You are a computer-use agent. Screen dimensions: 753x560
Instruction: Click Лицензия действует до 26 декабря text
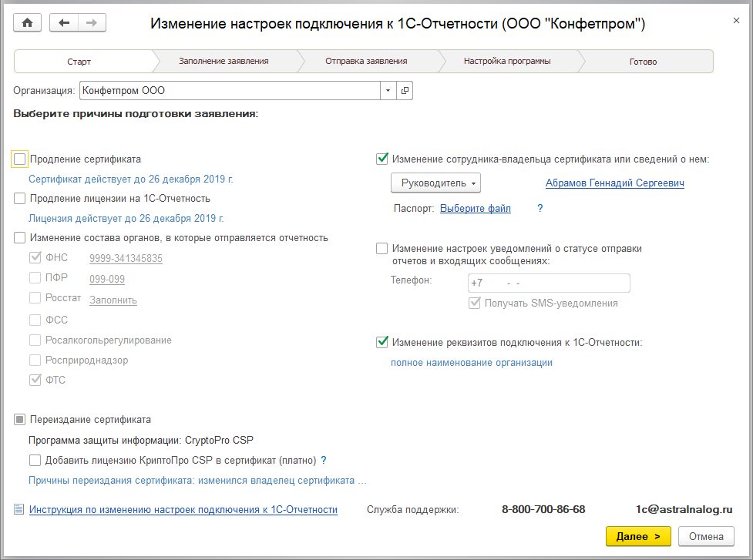tap(126, 218)
